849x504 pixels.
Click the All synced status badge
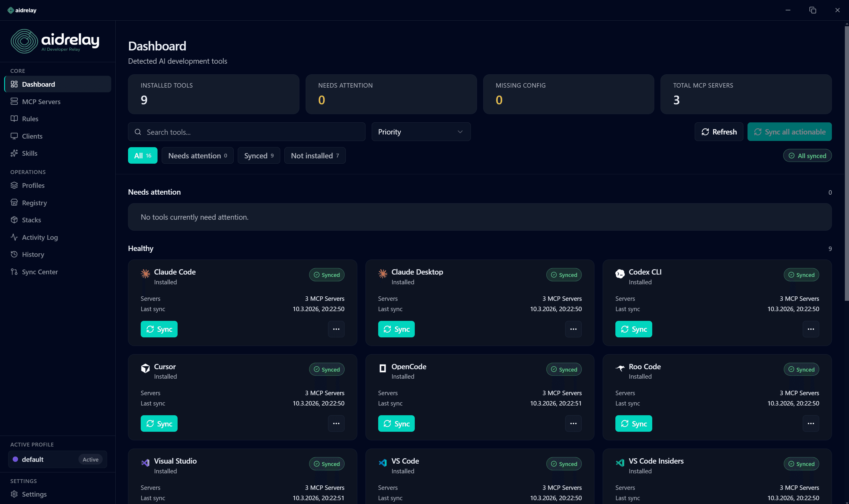click(807, 155)
